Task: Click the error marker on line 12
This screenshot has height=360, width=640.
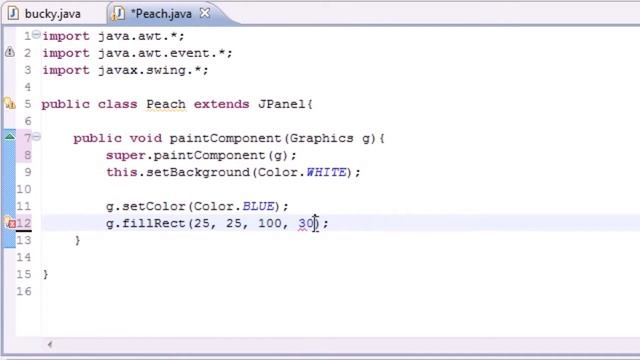Action: pos(10,223)
